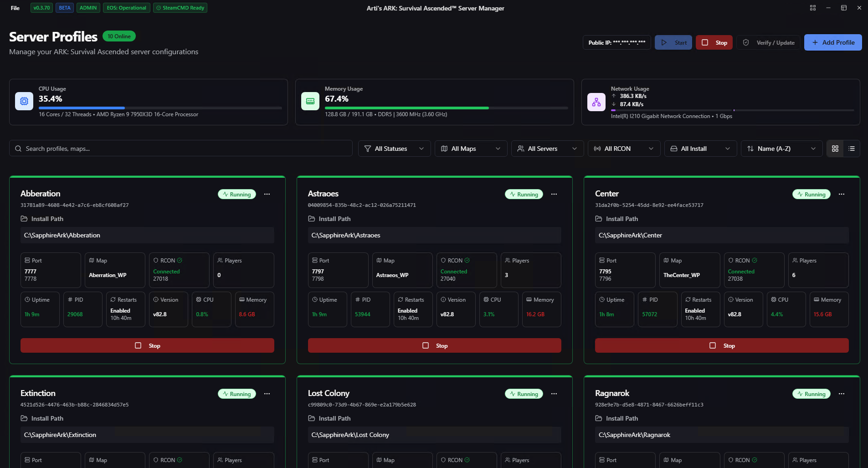Click the Abberation install path folder icon
The height and width of the screenshot is (468, 868).
pyautogui.click(x=24, y=219)
